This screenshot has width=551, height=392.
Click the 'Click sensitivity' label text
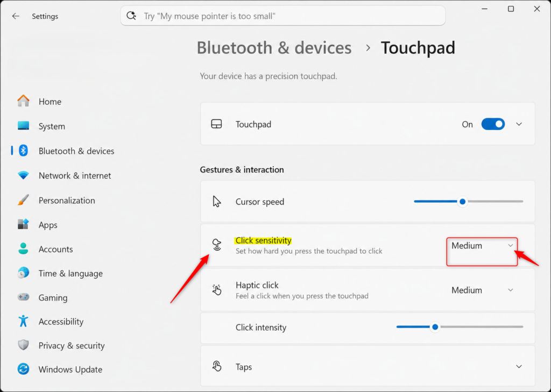pyautogui.click(x=263, y=240)
